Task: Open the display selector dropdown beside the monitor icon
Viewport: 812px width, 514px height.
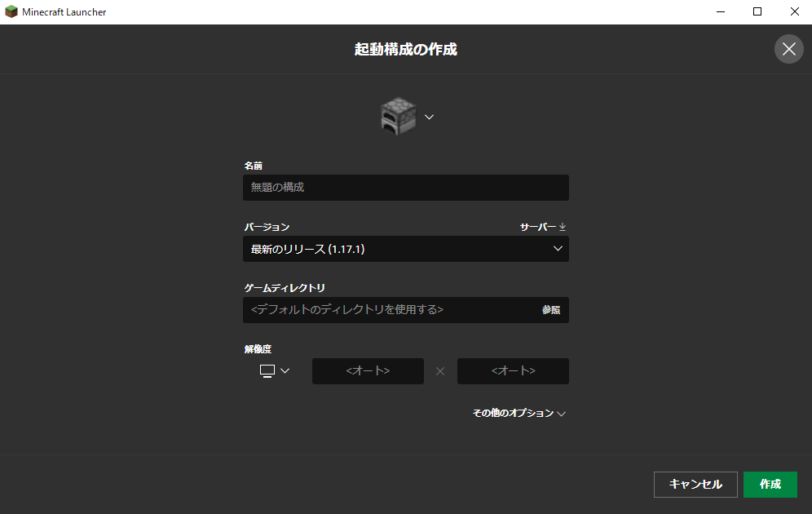Action: coord(283,371)
